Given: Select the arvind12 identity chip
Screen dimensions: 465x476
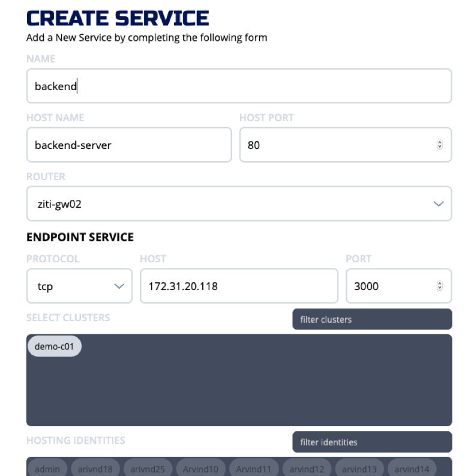Looking at the screenshot, I should point(307,469).
